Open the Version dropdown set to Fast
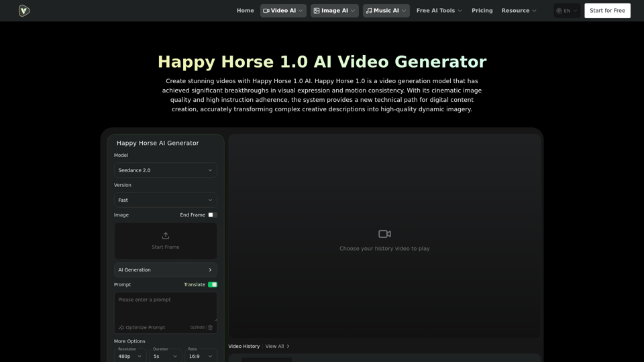The image size is (644, 362). pyautogui.click(x=165, y=200)
